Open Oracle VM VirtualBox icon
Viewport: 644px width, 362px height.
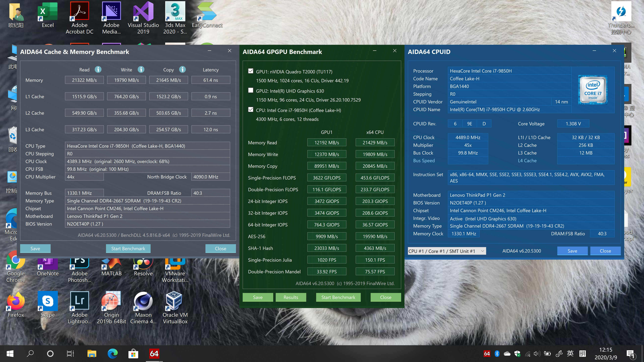(175, 308)
